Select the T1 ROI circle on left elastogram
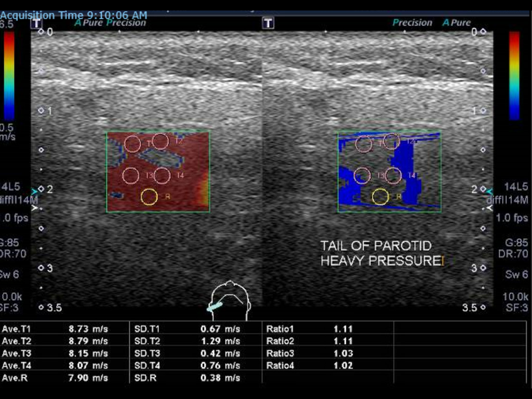532x399 pixels. pyautogui.click(x=132, y=144)
